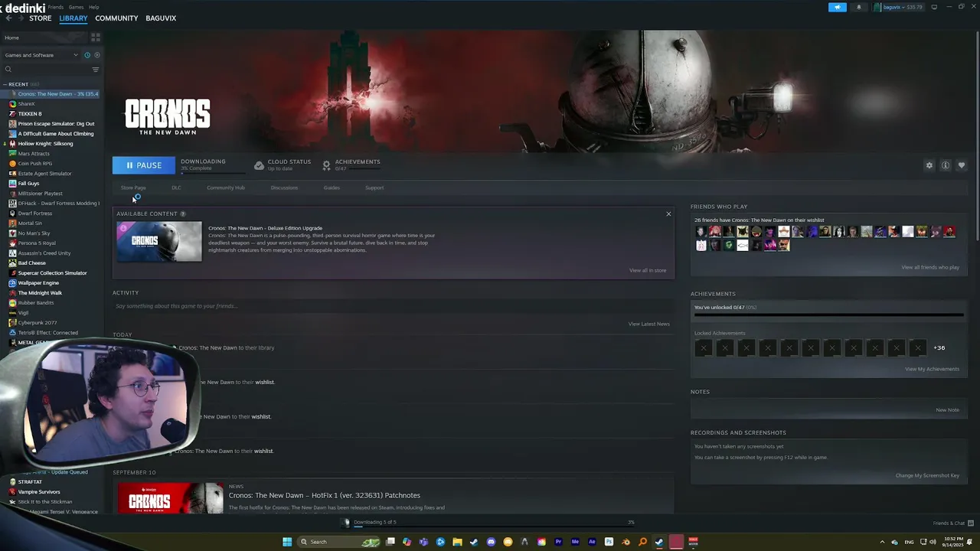Go to the Store Page link
Image resolution: width=980 pixels, height=551 pixels.
[133, 187]
